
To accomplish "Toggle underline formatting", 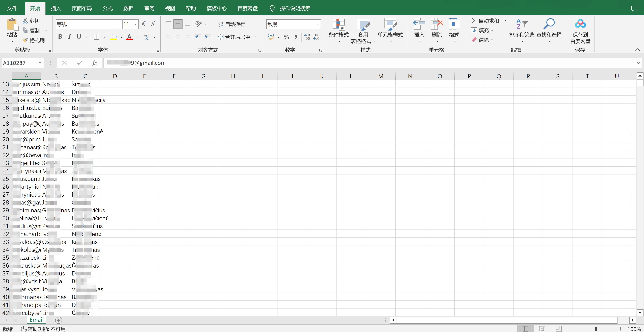I will point(79,37).
